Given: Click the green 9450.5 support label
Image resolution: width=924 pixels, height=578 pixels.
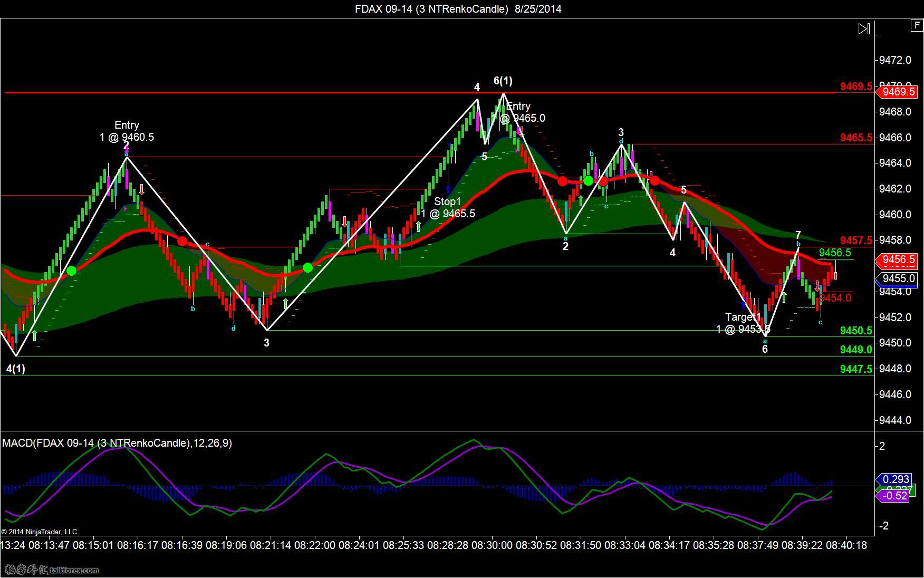Looking at the screenshot, I should point(856,331).
